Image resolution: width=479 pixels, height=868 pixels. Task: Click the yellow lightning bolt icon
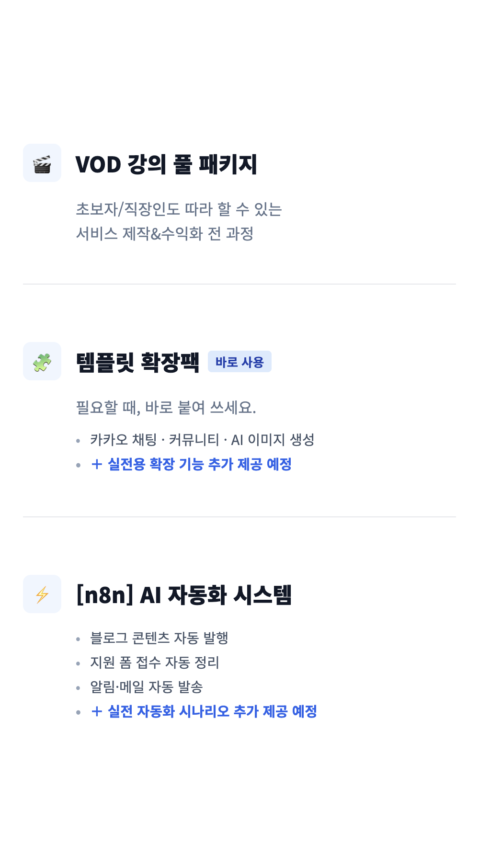click(x=42, y=594)
